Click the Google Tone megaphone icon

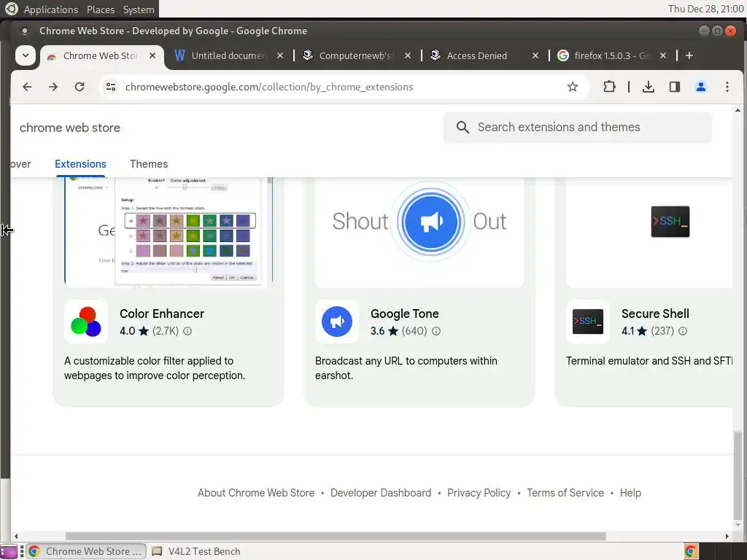(337, 322)
